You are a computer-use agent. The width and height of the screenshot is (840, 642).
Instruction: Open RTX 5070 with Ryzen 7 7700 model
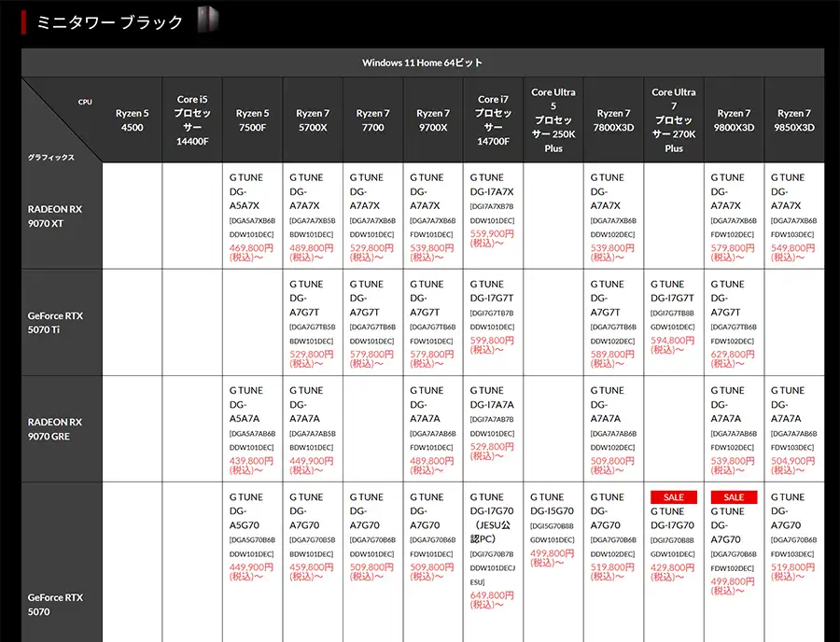372,536
